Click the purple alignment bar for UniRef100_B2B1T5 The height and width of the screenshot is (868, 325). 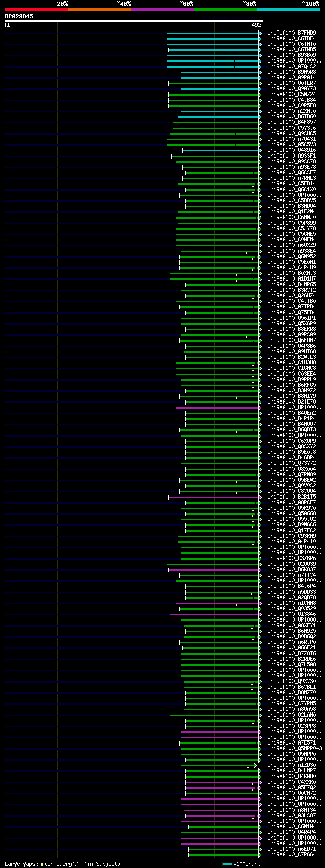click(214, 497)
